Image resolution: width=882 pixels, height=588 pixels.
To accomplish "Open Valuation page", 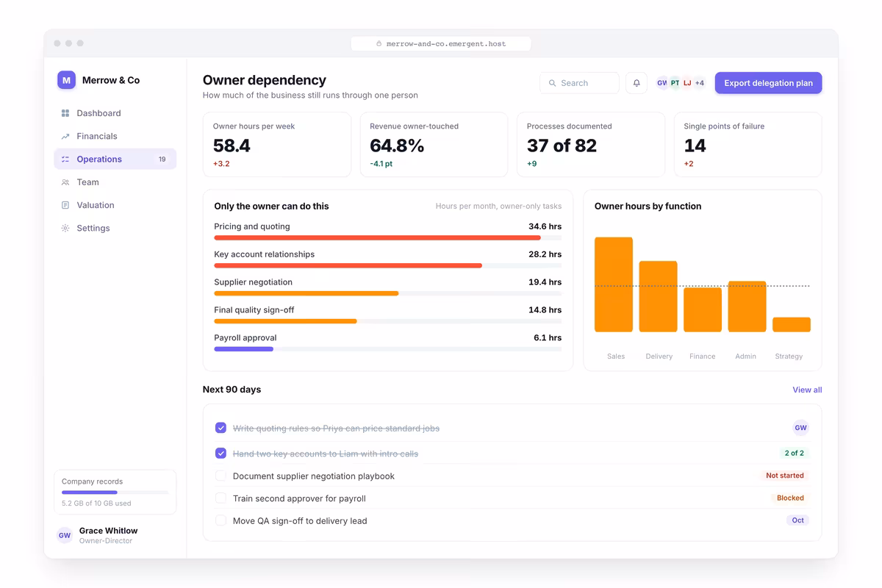I will click(115, 205).
